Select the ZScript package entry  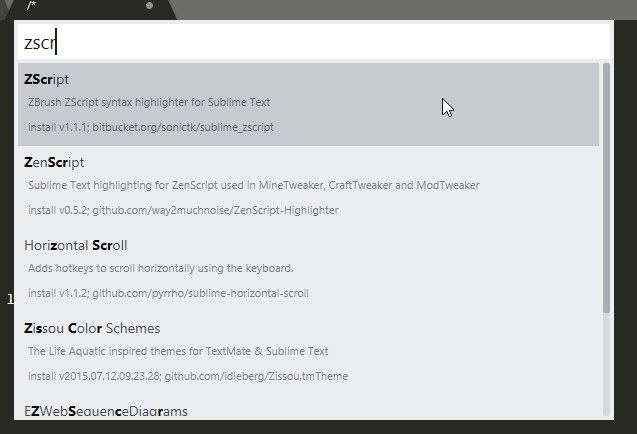pyautogui.click(x=308, y=104)
